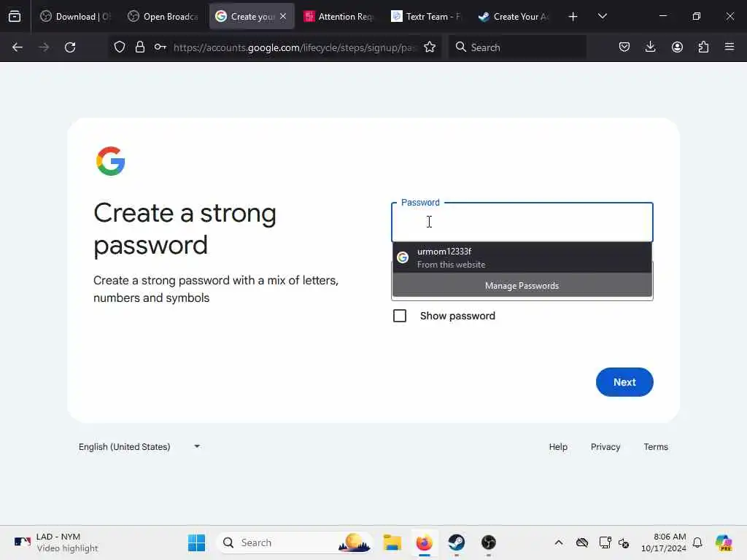Click into the Password field
The width and height of the screenshot is (747, 560).
pyautogui.click(x=522, y=222)
